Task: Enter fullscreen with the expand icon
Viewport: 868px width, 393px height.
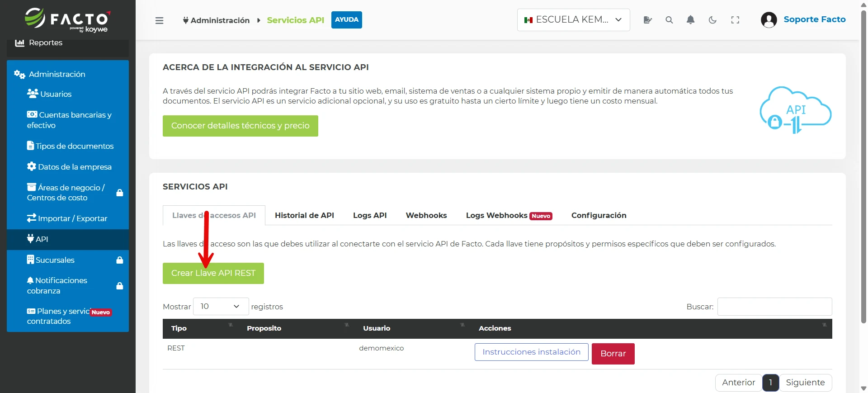Action: (735, 20)
